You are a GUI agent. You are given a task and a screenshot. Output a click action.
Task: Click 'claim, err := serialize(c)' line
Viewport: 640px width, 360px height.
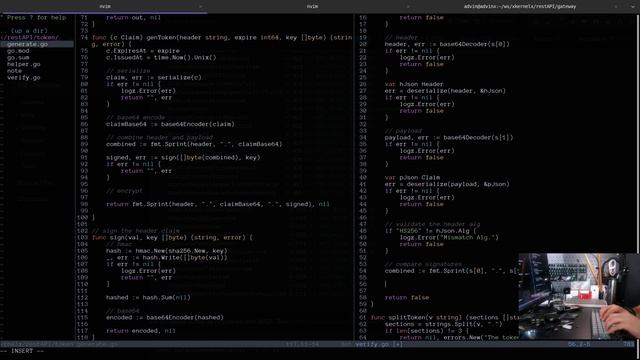pyautogui.click(x=154, y=78)
